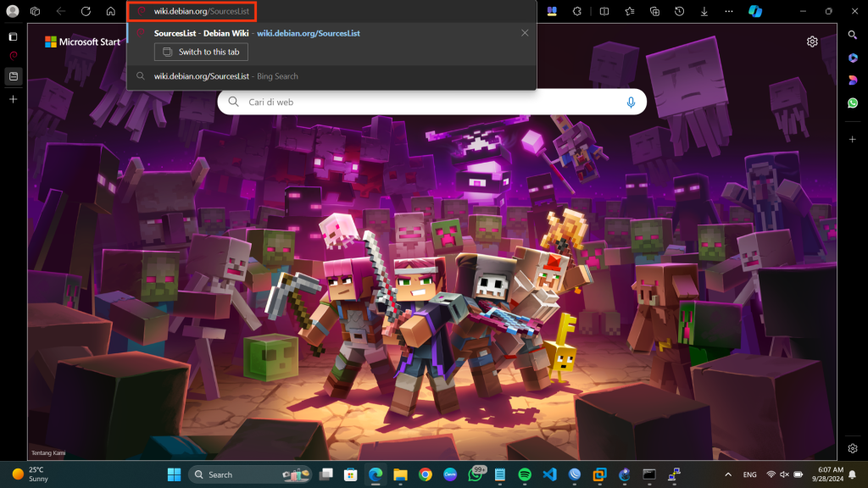Open Settings and more ellipsis menu
The width and height of the screenshot is (868, 488).
click(x=730, y=12)
